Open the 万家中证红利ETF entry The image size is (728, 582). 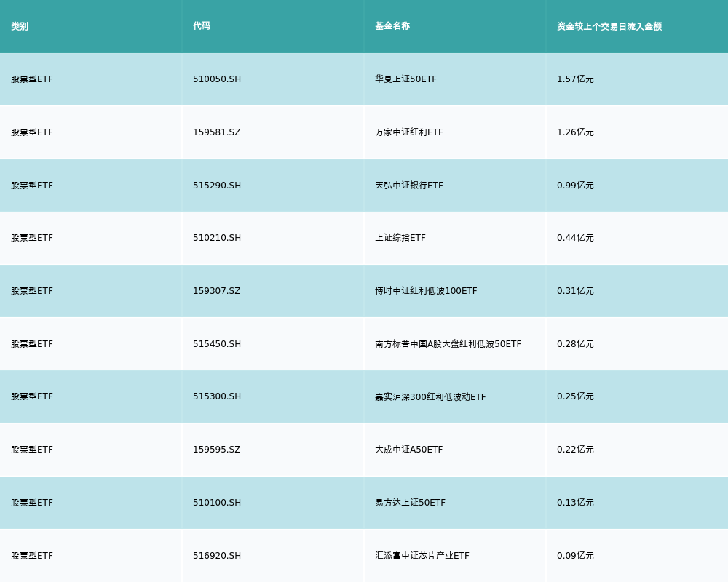pyautogui.click(x=408, y=132)
